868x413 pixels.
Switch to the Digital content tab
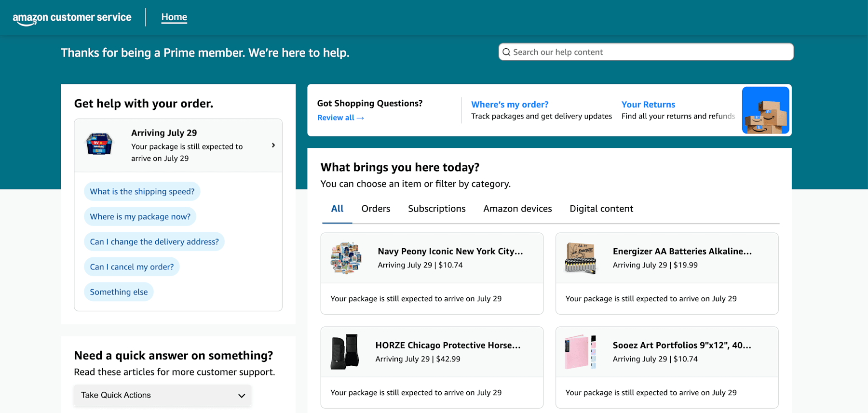pyautogui.click(x=601, y=209)
